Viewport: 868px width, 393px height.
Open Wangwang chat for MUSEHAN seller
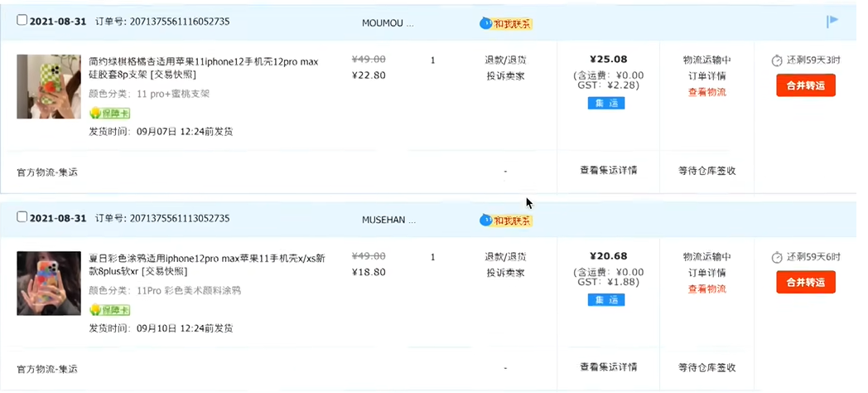506,220
